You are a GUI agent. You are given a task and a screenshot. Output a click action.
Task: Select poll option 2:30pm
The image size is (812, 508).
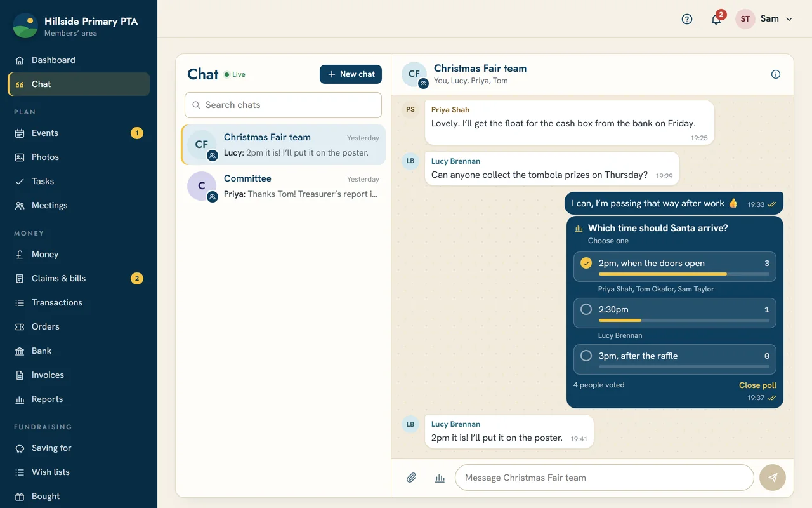pos(674,312)
